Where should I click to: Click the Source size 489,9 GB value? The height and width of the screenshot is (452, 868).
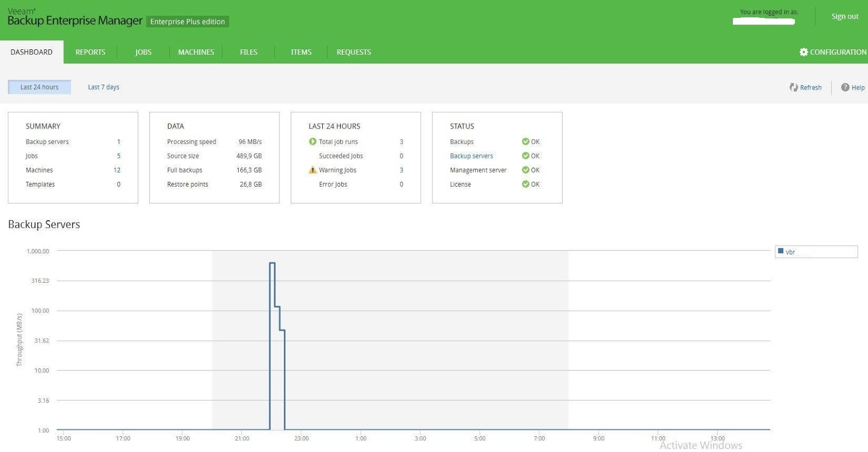[249, 156]
